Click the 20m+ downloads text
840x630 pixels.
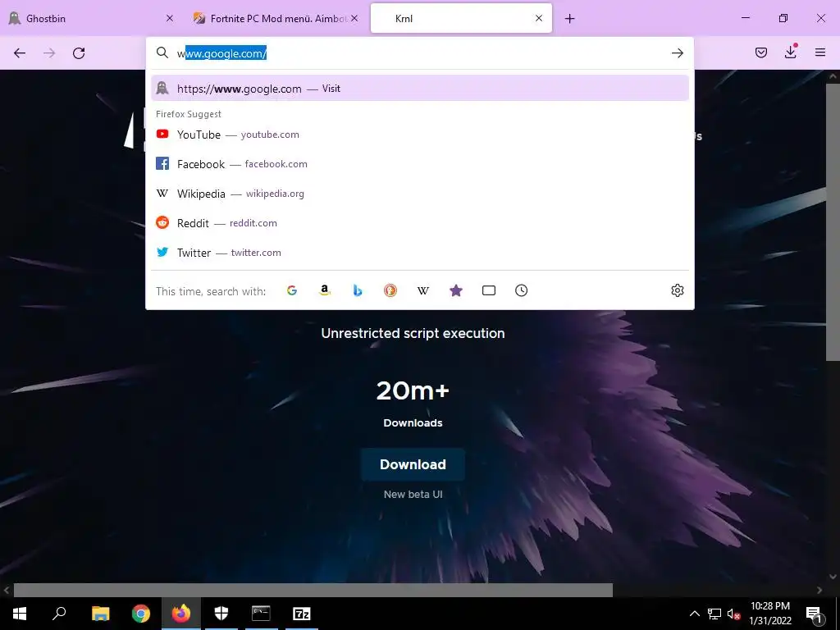(x=413, y=390)
